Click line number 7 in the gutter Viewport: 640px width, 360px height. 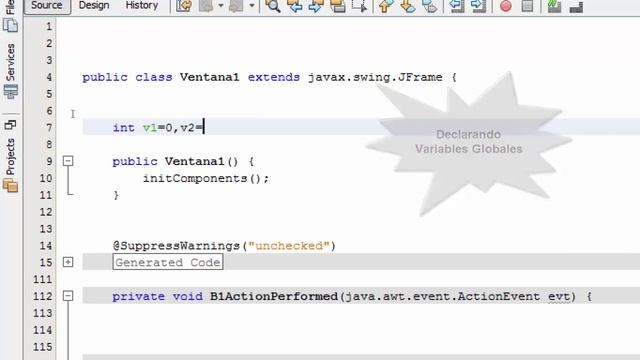click(49, 128)
